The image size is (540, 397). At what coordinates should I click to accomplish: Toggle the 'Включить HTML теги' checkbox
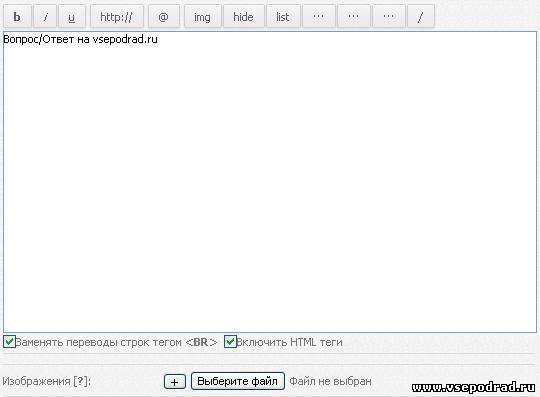(230, 342)
